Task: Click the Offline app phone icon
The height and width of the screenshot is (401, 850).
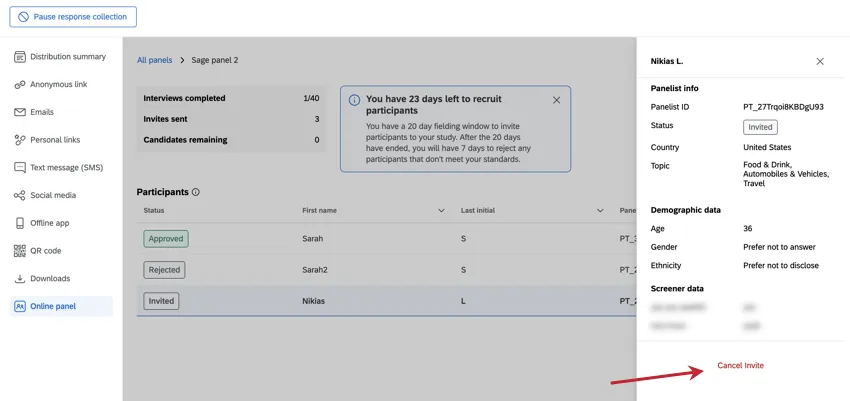Action: (20, 223)
